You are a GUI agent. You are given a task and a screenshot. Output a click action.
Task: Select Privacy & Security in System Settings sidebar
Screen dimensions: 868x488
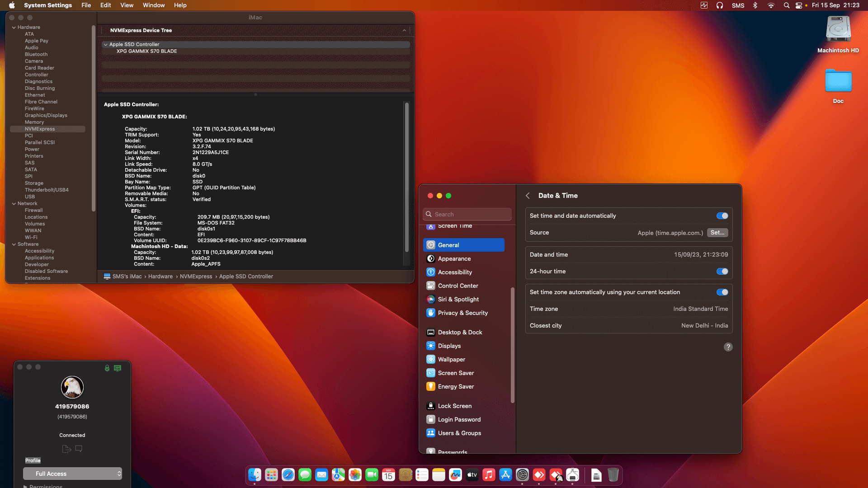click(x=462, y=313)
